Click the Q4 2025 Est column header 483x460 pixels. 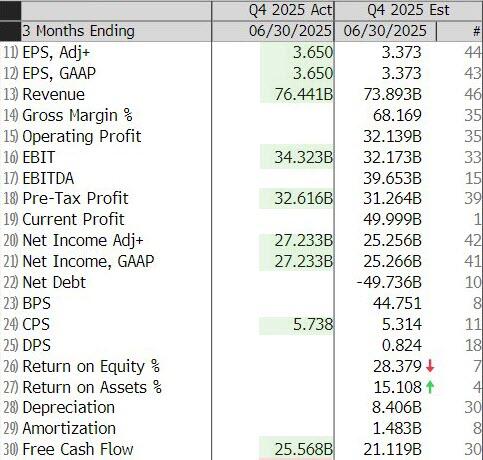pos(408,10)
